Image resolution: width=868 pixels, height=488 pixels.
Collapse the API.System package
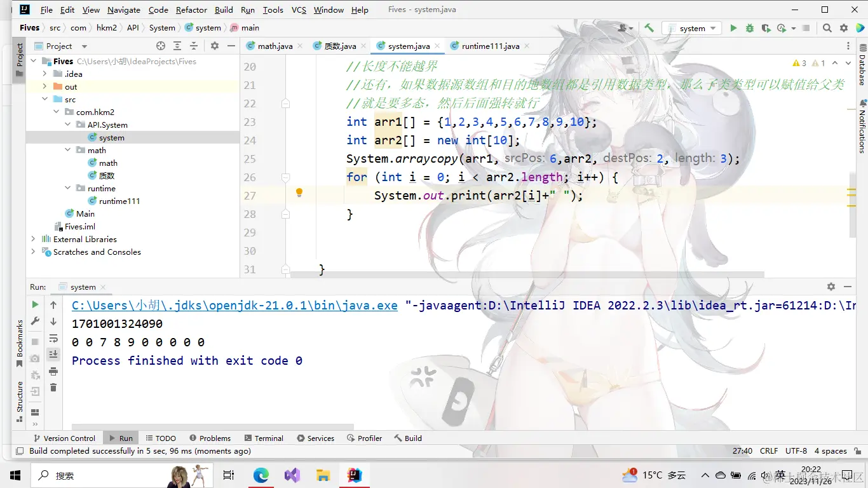click(67, 125)
